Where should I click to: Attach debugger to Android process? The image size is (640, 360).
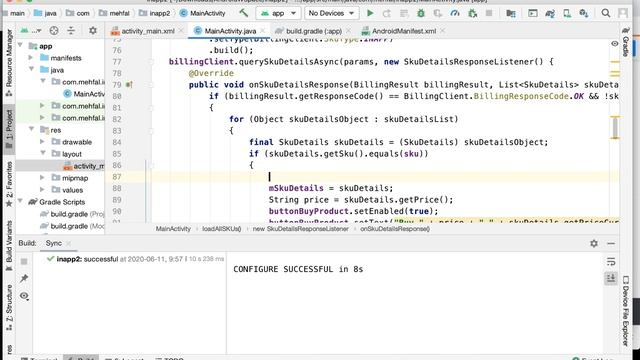point(473,13)
